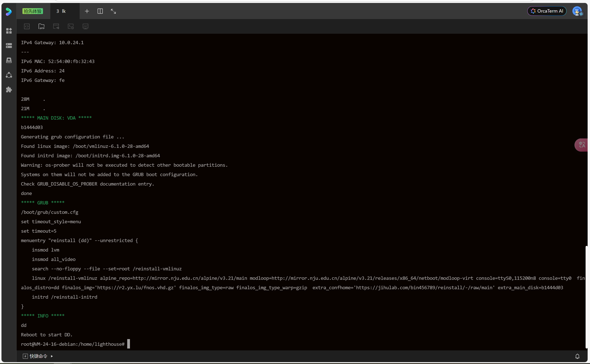Click 'IPv4 Gateway: 10.0.24.1' line
Image resolution: width=590 pixels, height=364 pixels.
[52, 42]
